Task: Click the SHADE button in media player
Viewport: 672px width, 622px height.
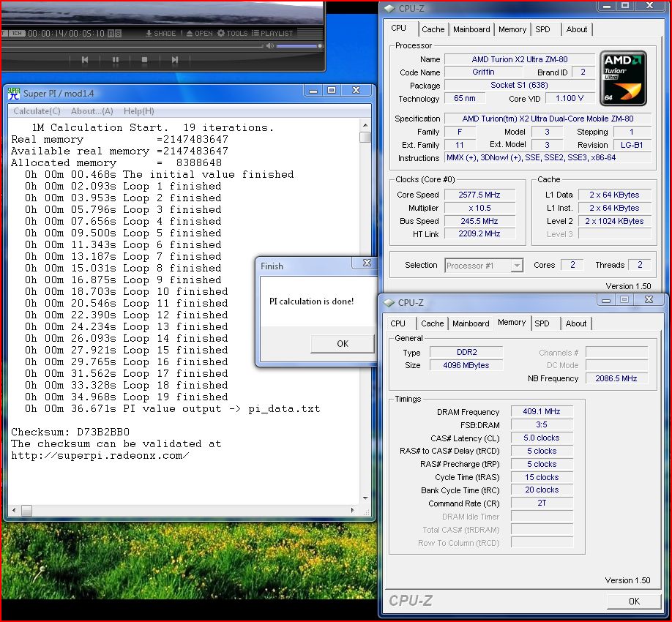Action: (x=161, y=34)
